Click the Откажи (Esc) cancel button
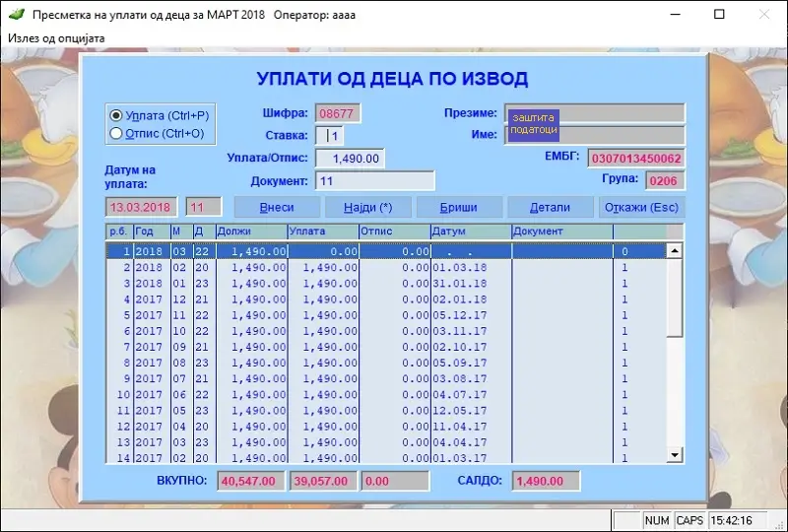 coord(640,208)
